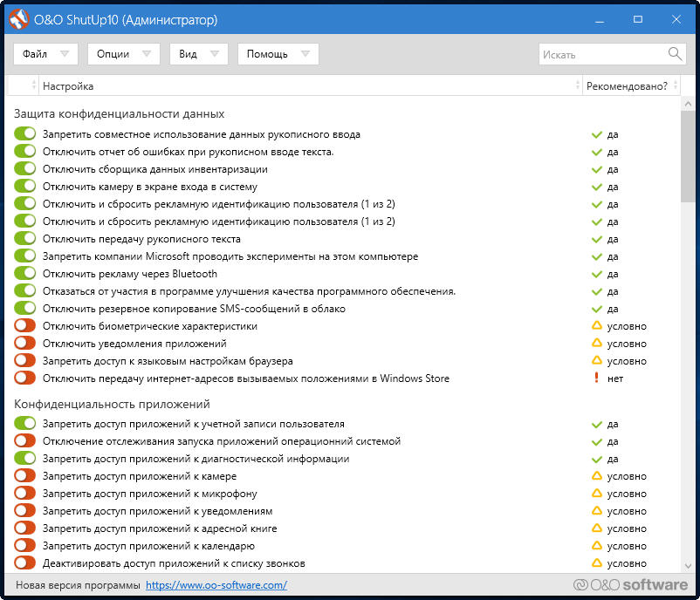Click warning triangle for 'Отключить уведомления приложений'
Image resolution: width=700 pixels, height=600 pixels.
[596, 343]
